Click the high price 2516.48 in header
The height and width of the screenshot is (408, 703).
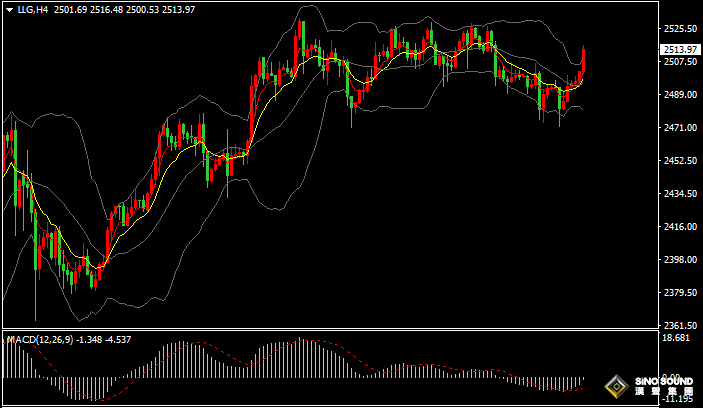[105, 9]
